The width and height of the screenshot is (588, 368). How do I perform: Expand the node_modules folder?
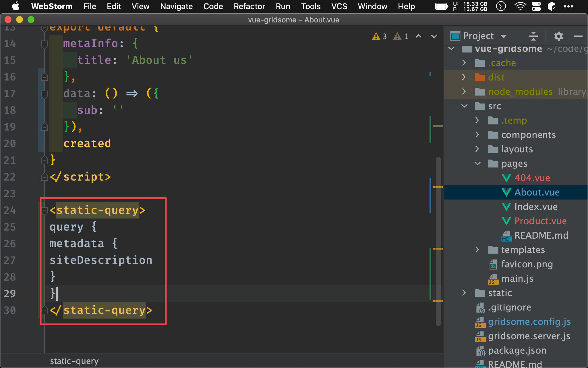(464, 91)
